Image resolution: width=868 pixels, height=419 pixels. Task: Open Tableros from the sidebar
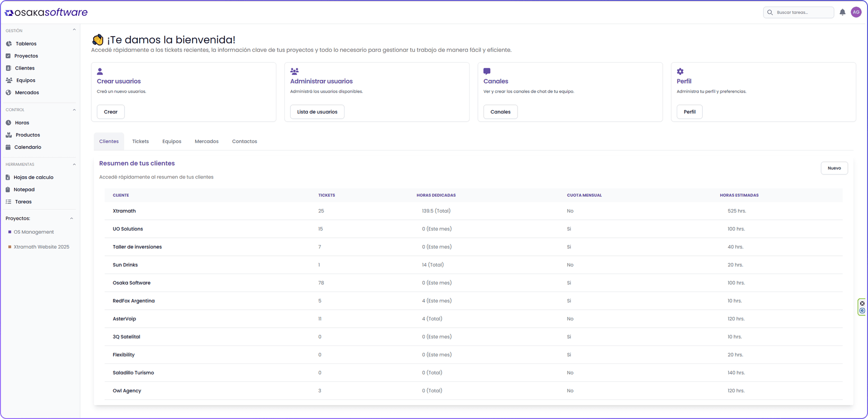26,44
